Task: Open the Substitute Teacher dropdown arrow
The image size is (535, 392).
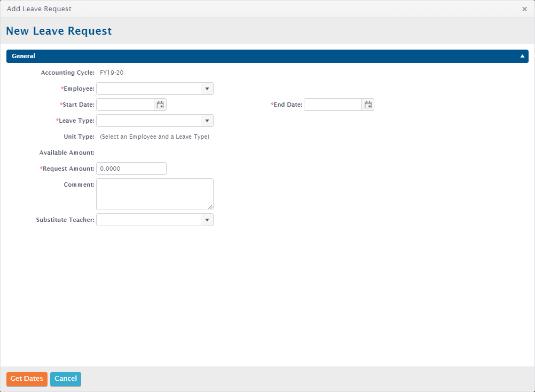Action: 207,220
